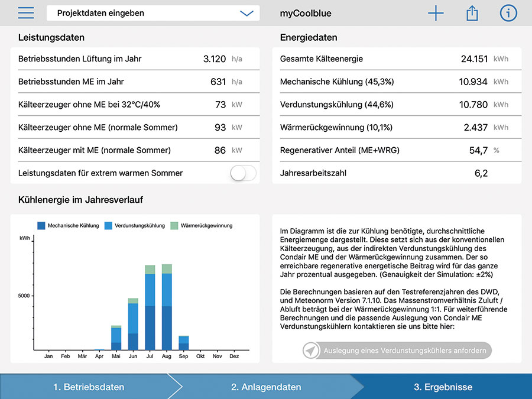This screenshot has height=399, width=532.
Task: Click the 93 kW value
Action: (x=228, y=127)
